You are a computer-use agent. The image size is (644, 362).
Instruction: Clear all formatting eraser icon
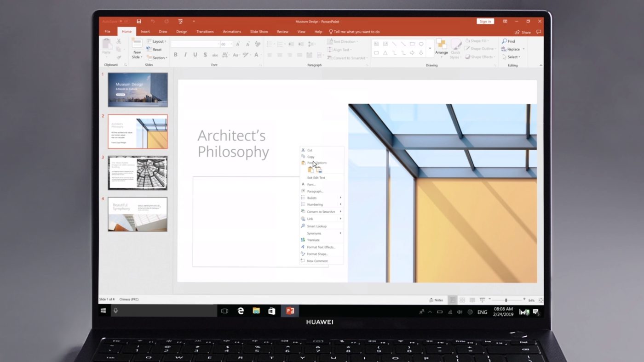point(258,44)
